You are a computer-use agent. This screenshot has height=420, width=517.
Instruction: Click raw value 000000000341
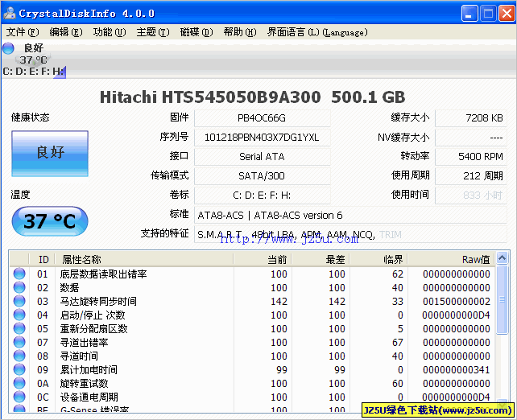457,369
